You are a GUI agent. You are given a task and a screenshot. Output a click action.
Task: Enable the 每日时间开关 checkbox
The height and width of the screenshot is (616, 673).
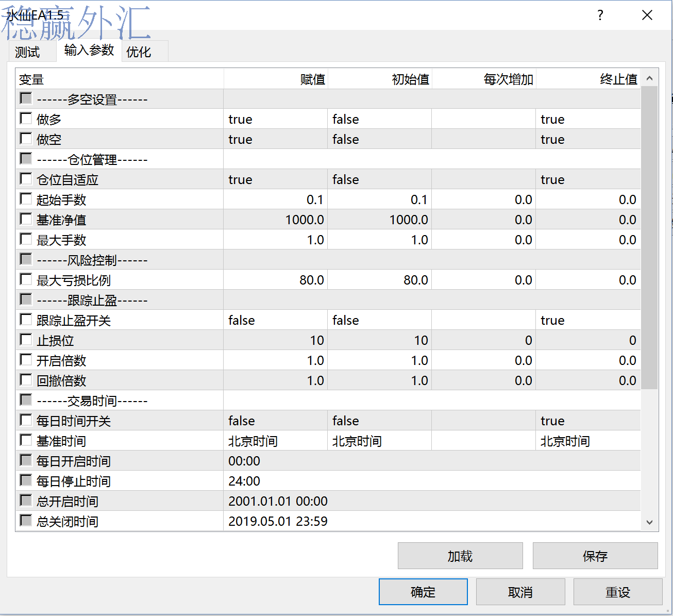click(x=26, y=420)
